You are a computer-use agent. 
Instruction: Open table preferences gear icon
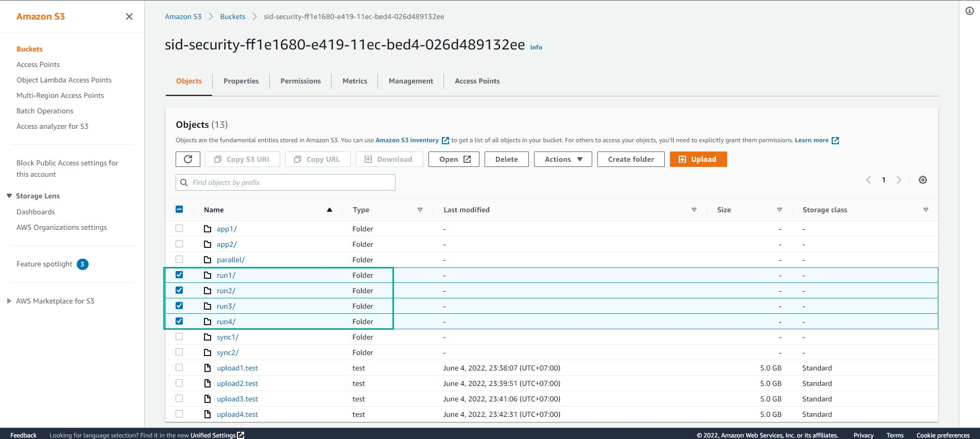[923, 180]
